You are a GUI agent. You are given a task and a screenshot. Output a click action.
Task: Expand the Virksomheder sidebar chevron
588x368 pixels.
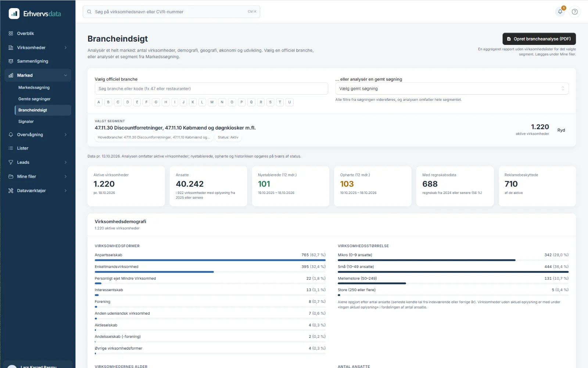(x=66, y=47)
